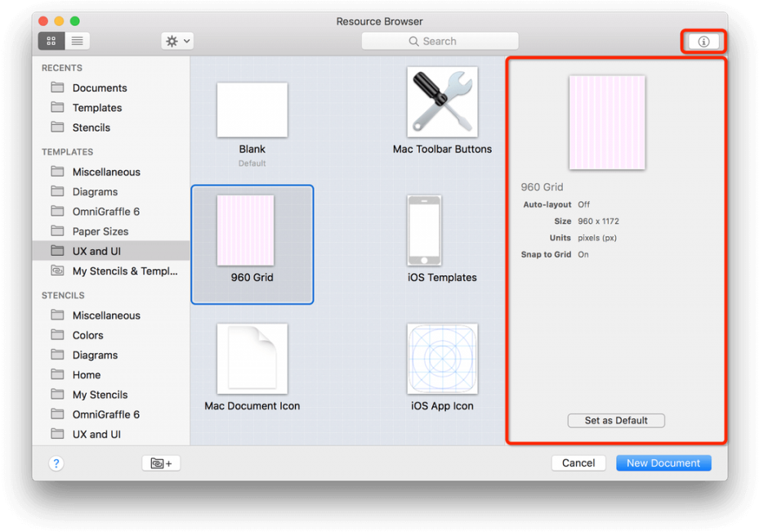
Task: Click the add linked folder button
Action: click(161, 463)
